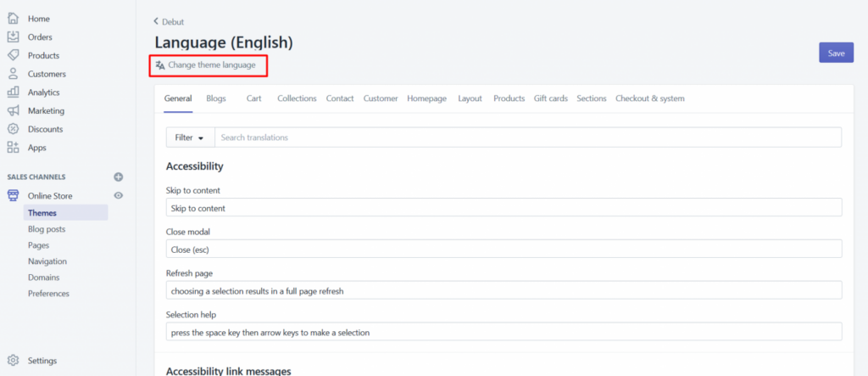Select the Customers person icon

(x=13, y=74)
